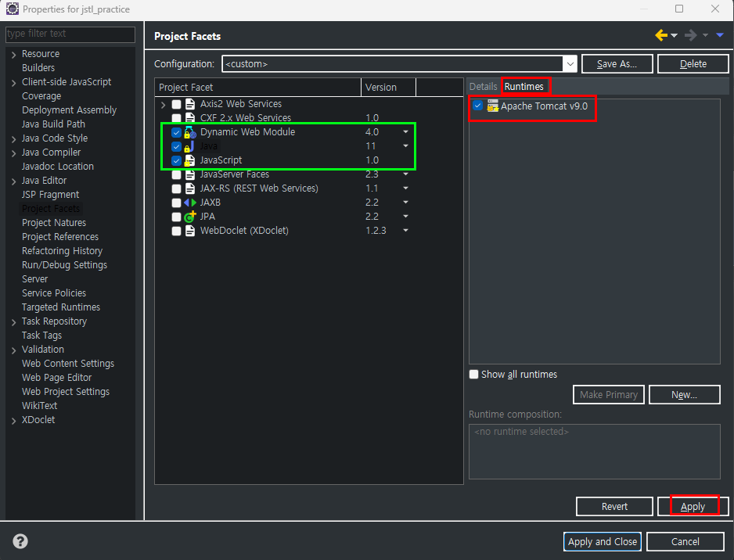Viewport: 734px width, 560px height.
Task: Uncheck the Java facet checkbox
Action: 177,146
